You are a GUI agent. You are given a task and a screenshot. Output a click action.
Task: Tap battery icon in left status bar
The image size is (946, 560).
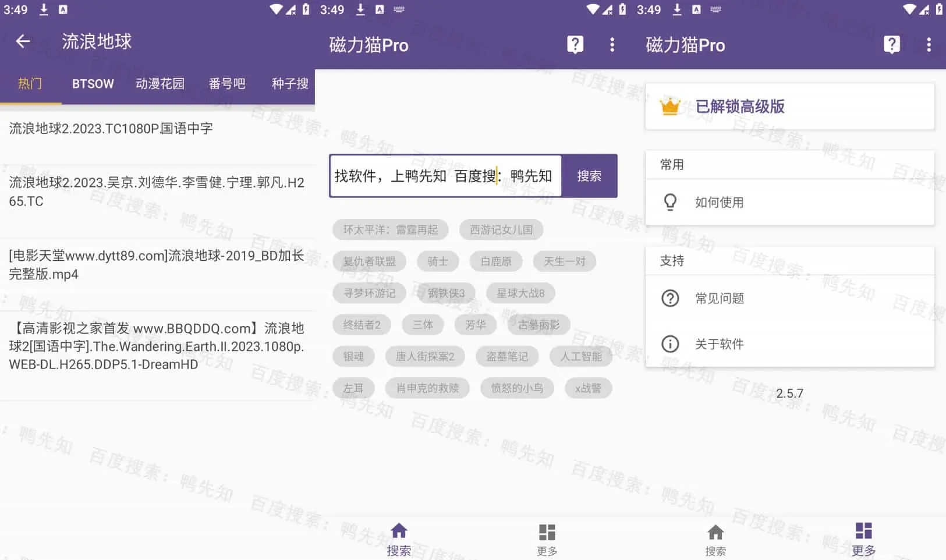coord(306,9)
